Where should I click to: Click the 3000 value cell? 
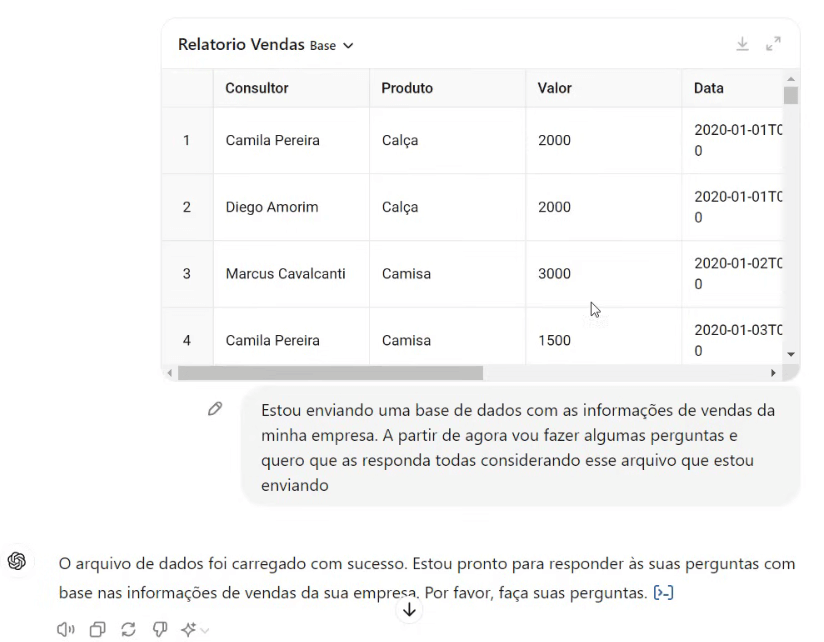click(603, 274)
